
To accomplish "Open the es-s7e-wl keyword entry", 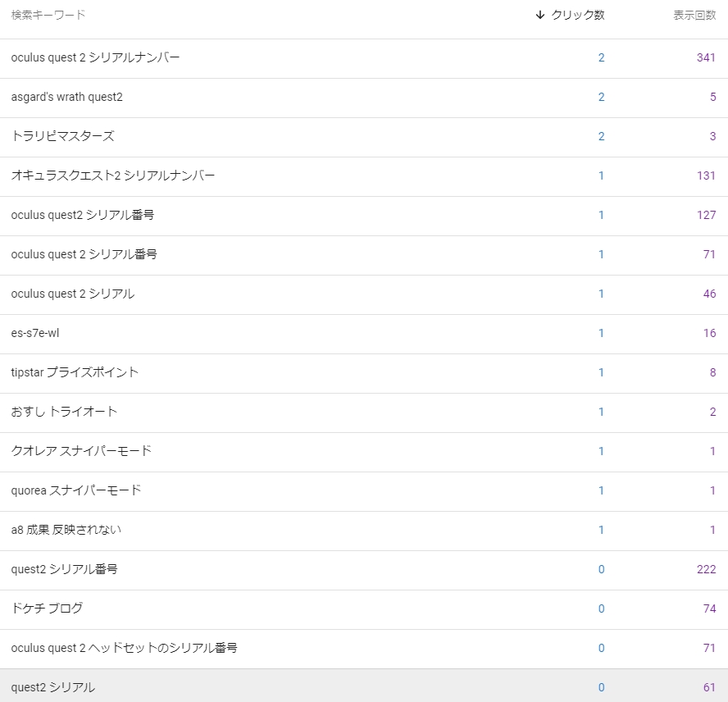I will point(35,333).
